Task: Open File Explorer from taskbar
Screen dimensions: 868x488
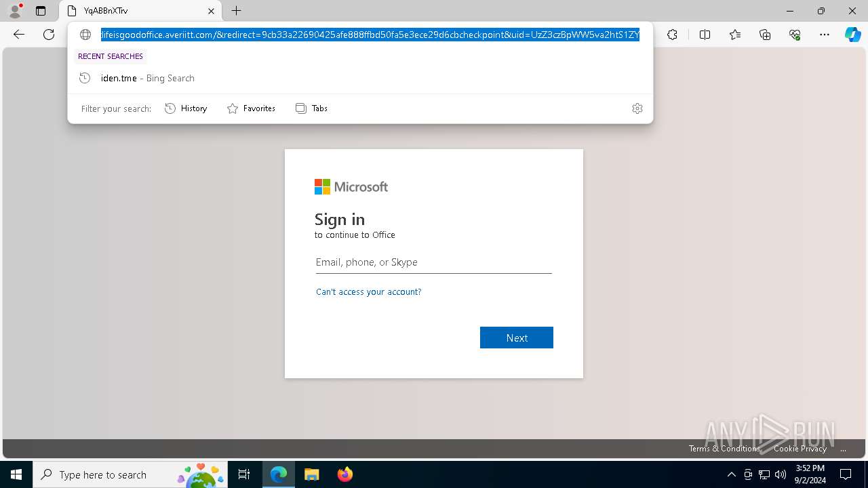Action: (x=311, y=474)
